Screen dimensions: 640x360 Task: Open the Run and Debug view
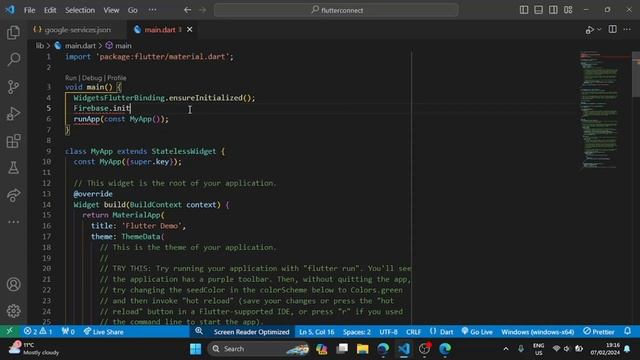[13, 114]
